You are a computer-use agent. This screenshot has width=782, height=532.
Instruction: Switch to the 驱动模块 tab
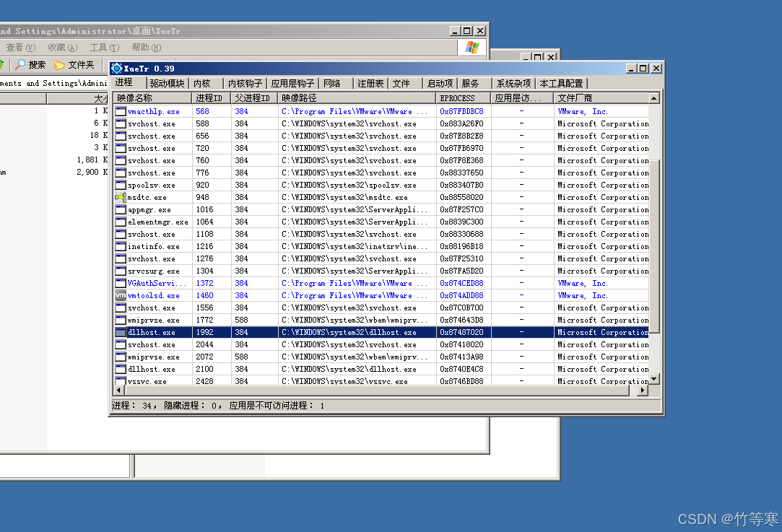(167, 84)
